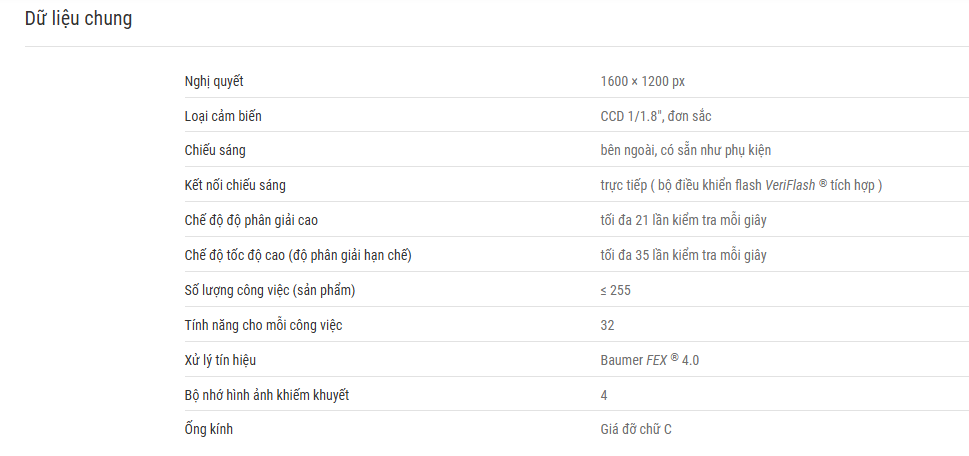This screenshot has height=456, width=969.
Task: Click the 'Xử lý tín hiệu' row label
Action: pos(220,360)
